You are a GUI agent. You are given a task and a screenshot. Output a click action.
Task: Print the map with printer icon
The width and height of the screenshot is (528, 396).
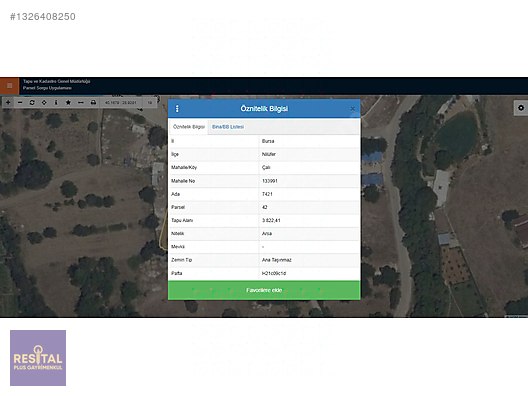[x=93, y=102]
